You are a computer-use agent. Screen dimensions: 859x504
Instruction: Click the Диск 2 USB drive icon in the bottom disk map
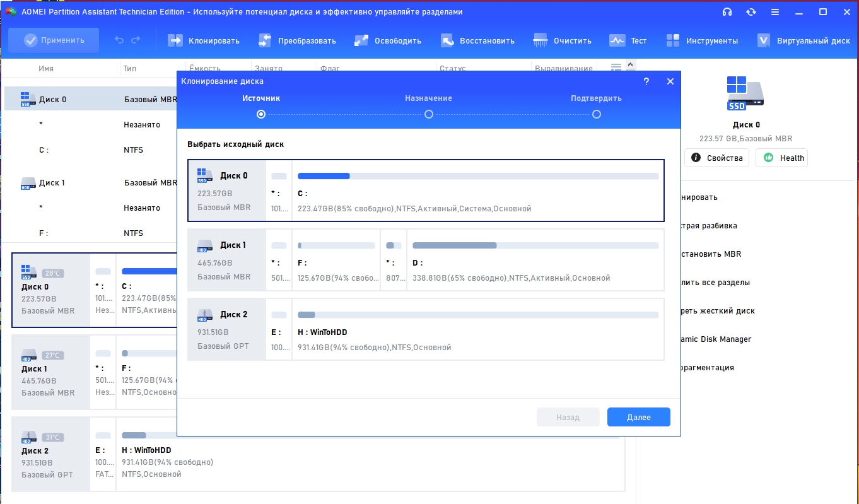click(x=28, y=437)
